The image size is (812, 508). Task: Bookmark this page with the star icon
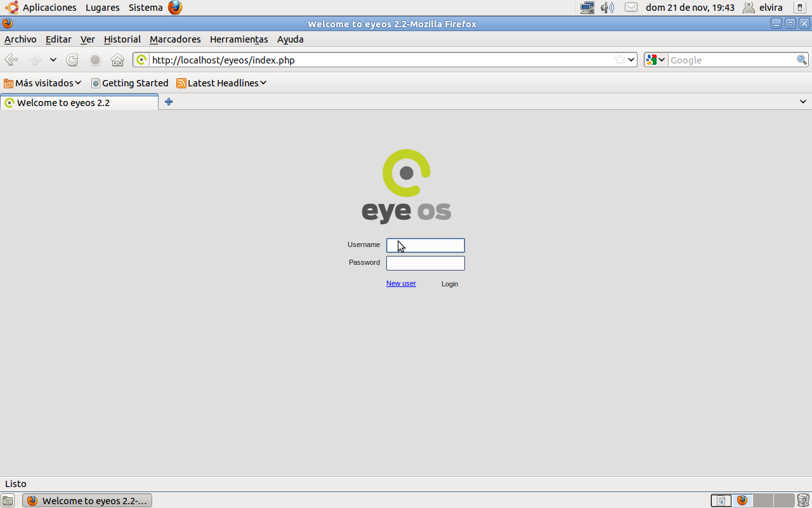pyautogui.click(x=620, y=60)
